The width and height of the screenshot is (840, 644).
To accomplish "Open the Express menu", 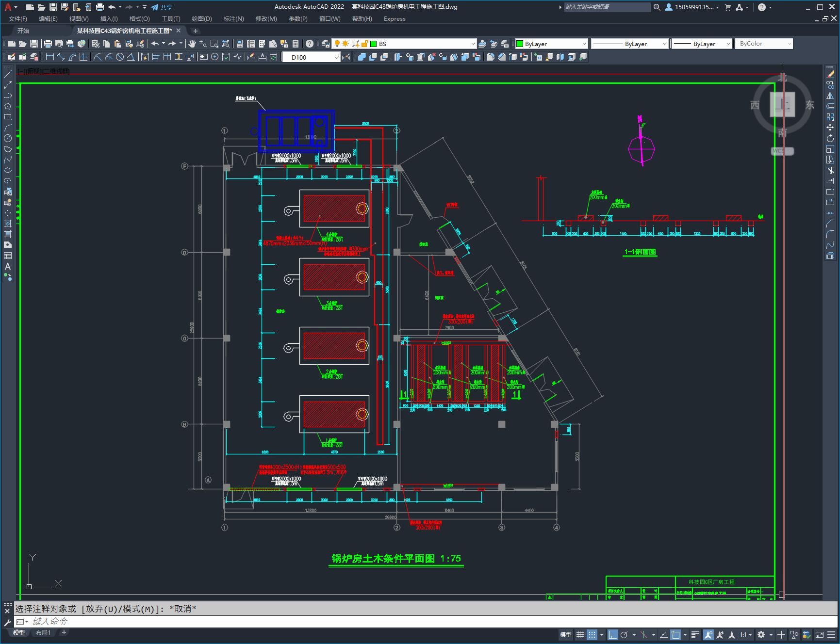I will tap(395, 18).
